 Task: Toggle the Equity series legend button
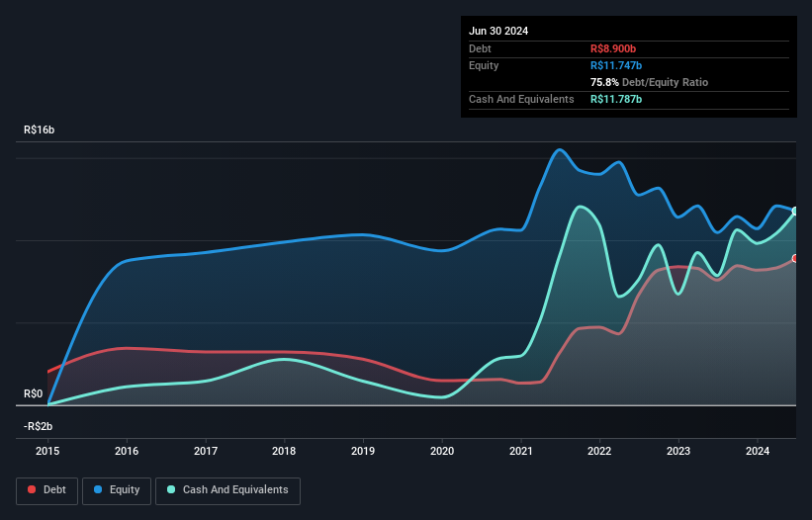tap(117, 490)
